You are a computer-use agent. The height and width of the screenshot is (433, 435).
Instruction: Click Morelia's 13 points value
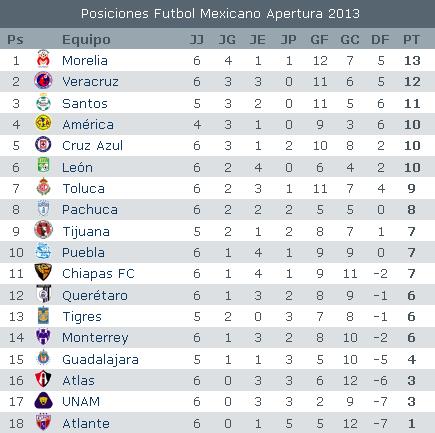[x=412, y=61]
